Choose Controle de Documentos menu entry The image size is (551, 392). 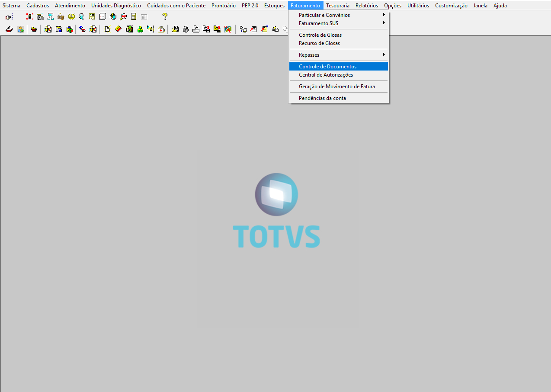point(339,67)
